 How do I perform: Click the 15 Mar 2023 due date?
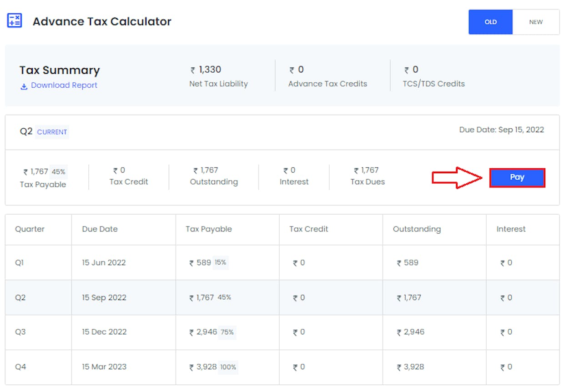[x=104, y=367]
